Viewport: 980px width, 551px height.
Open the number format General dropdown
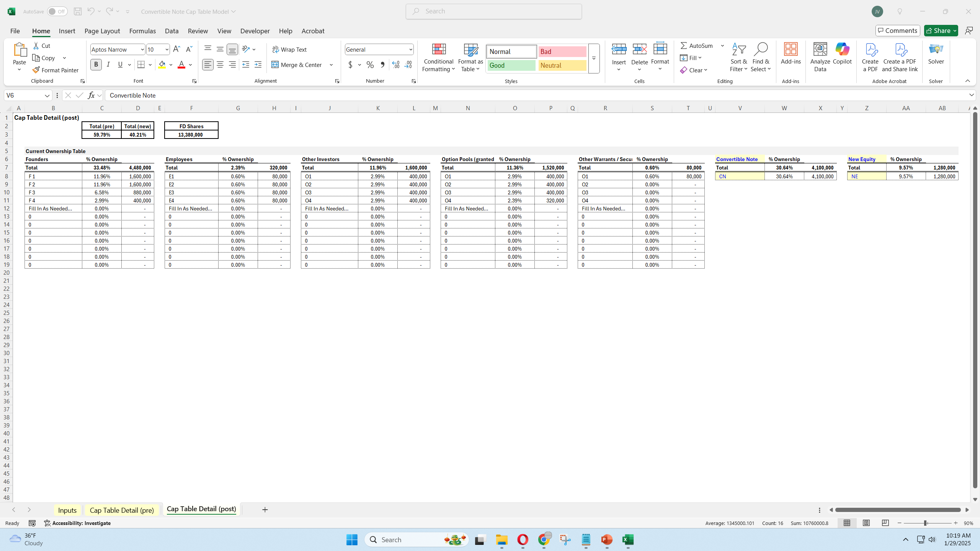(410, 50)
